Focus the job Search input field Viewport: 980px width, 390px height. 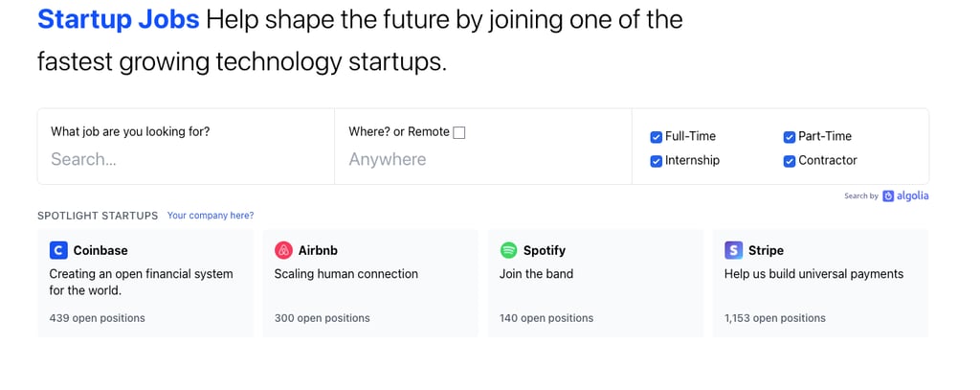[187, 159]
